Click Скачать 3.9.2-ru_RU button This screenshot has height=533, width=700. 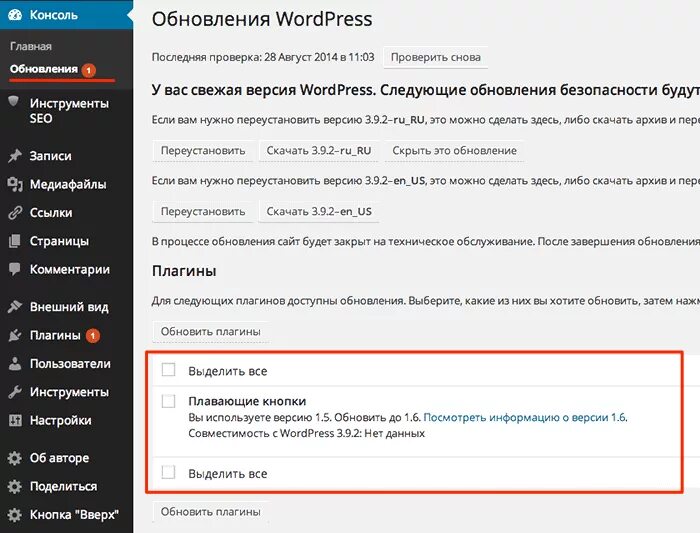click(x=319, y=150)
